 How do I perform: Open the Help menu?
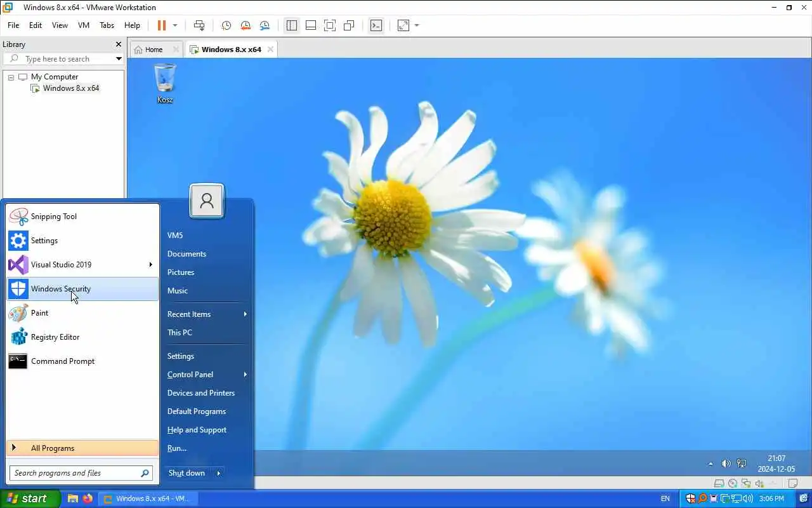[x=132, y=25]
